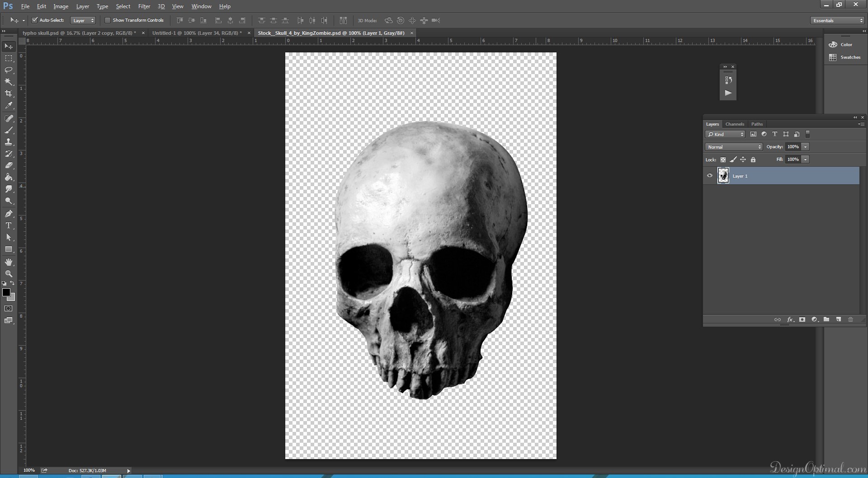Select the History Brush tool
The height and width of the screenshot is (478, 868).
pos(9,154)
